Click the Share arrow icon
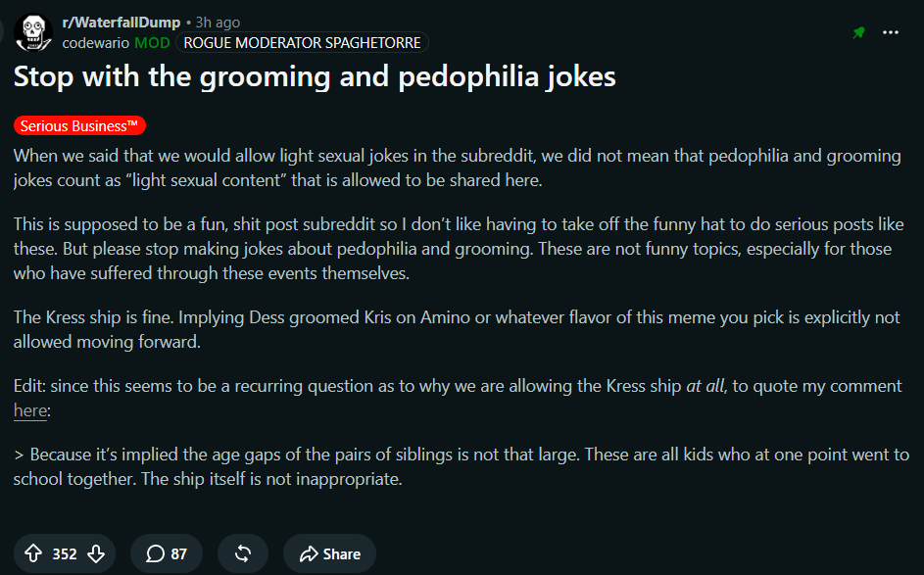This screenshot has width=924, height=575. (309, 553)
